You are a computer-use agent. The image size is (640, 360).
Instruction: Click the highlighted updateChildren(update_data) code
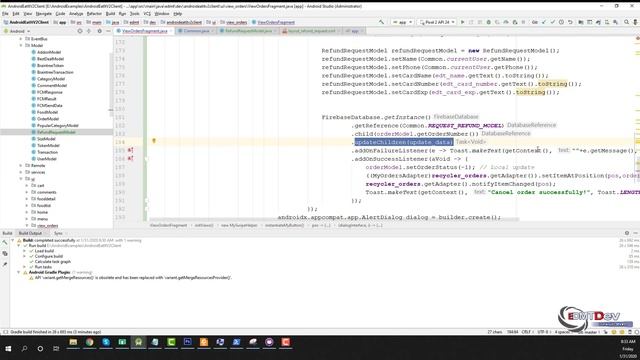pyautogui.click(x=404, y=142)
